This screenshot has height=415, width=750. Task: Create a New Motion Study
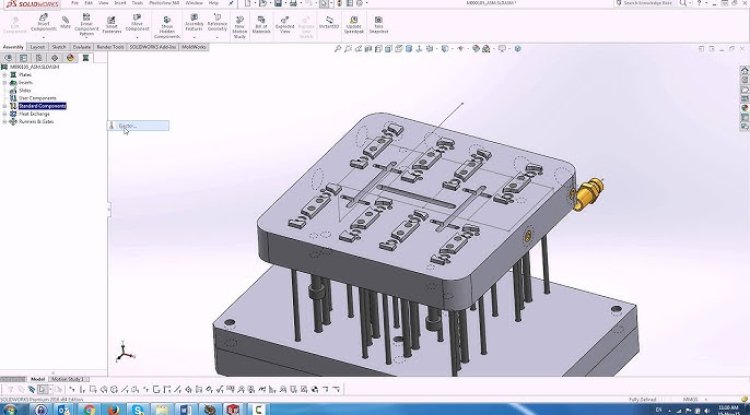(240, 28)
